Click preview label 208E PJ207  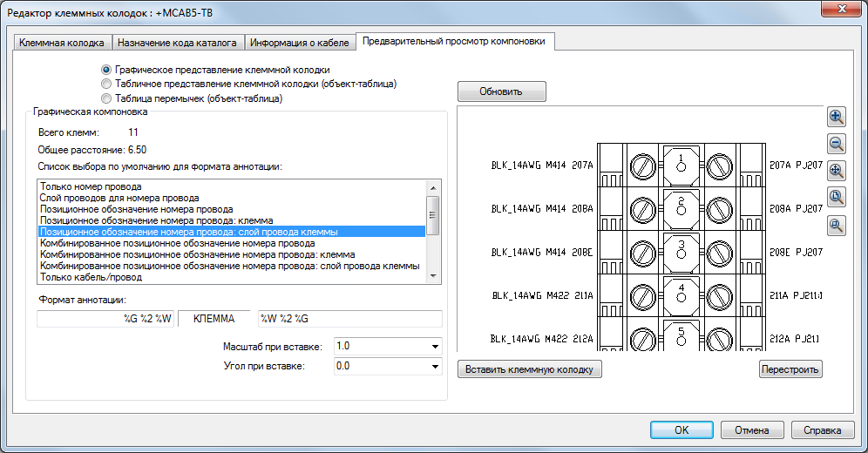pyautogui.click(x=796, y=253)
